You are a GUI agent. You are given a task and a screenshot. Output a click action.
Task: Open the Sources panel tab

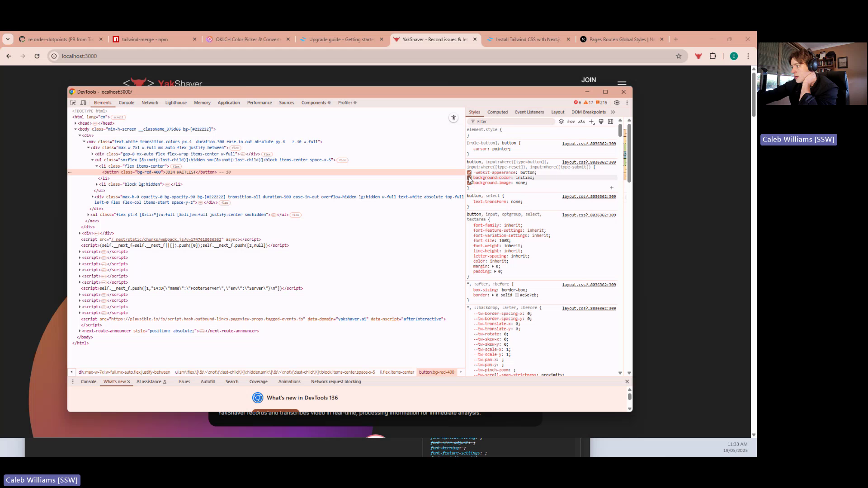pyautogui.click(x=287, y=103)
